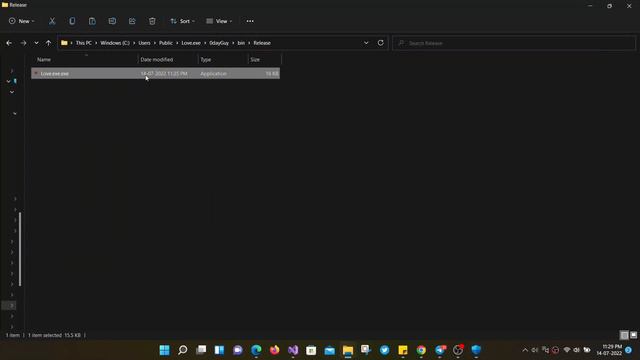The width and height of the screenshot is (640, 360).
Task: Click Love.exe breadcrumb folder
Action: 191,43
